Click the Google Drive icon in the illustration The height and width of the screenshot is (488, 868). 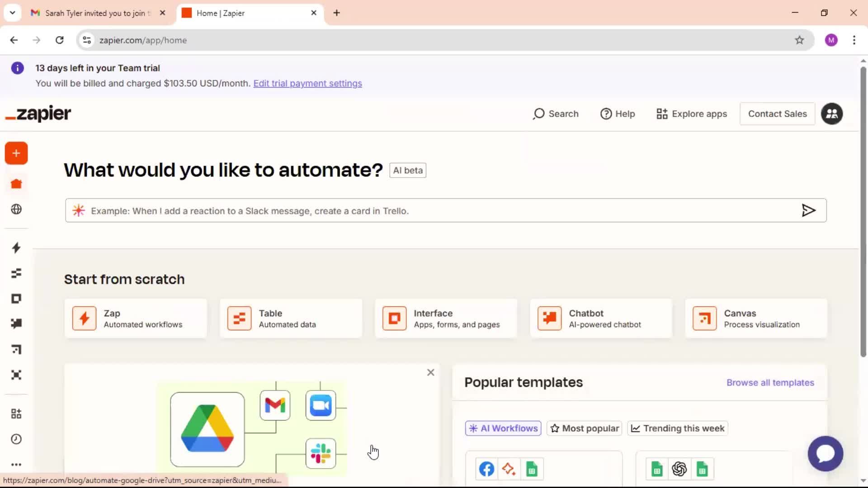point(208,429)
